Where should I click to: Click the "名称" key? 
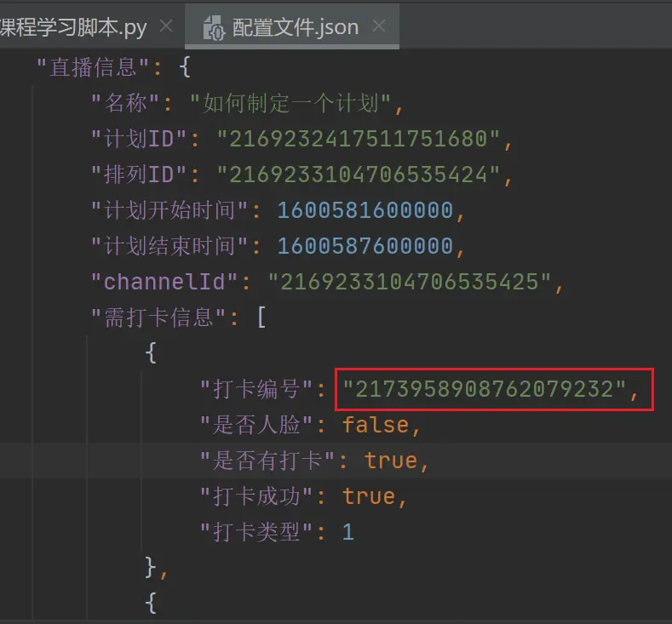click(x=125, y=103)
